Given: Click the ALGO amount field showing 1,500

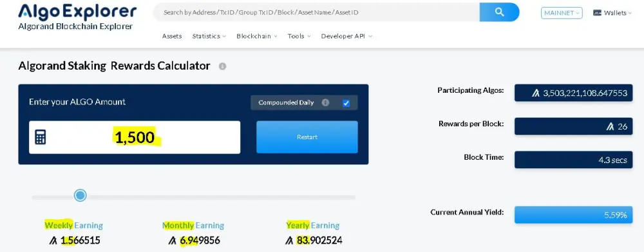Looking at the screenshot, I should [x=135, y=137].
